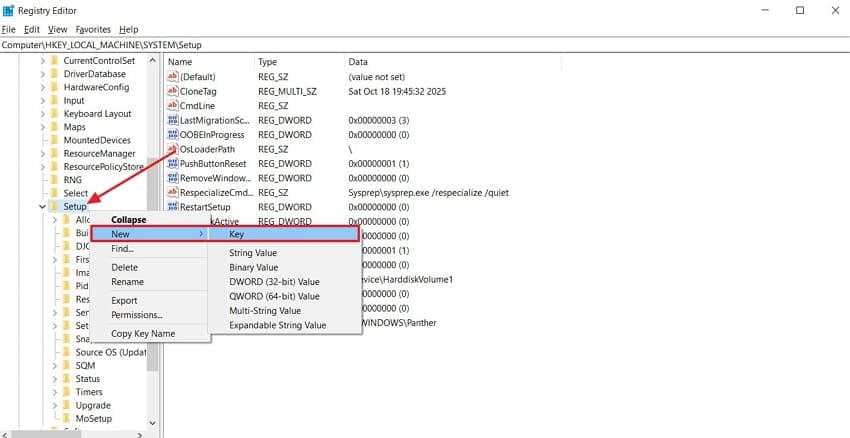Click the CurrentControlSet folder icon
Screen dimensions: 850x438
coord(54,61)
